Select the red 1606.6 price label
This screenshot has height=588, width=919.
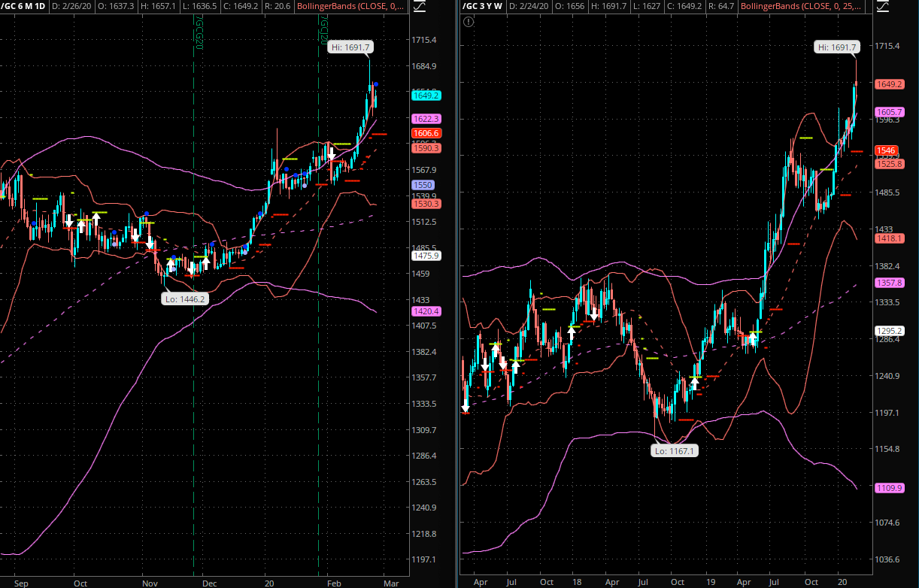[426, 133]
